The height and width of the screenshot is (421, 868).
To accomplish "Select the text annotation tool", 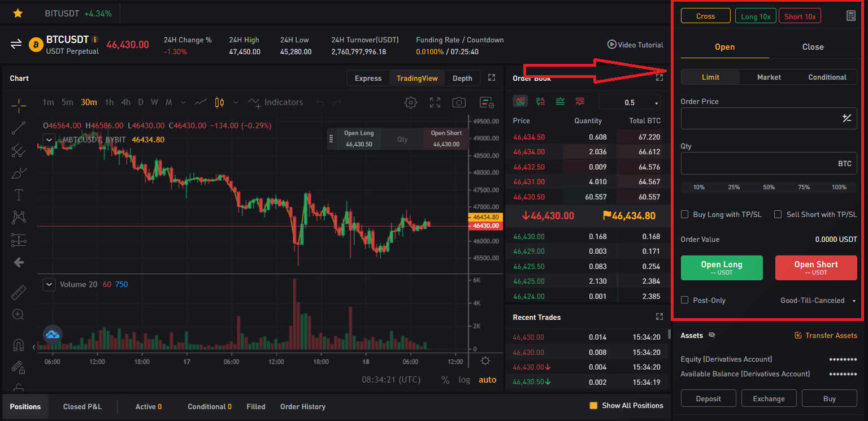I will click(19, 195).
